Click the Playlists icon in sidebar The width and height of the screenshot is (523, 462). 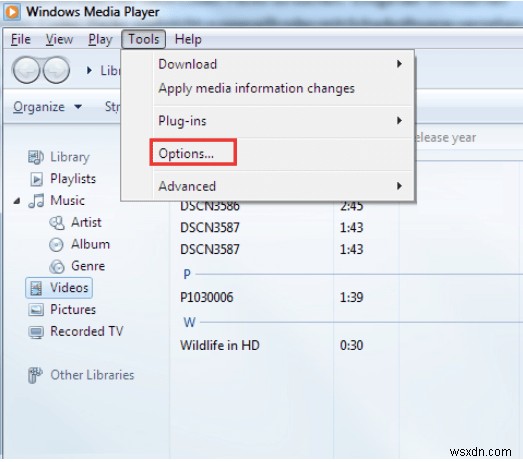[36, 179]
